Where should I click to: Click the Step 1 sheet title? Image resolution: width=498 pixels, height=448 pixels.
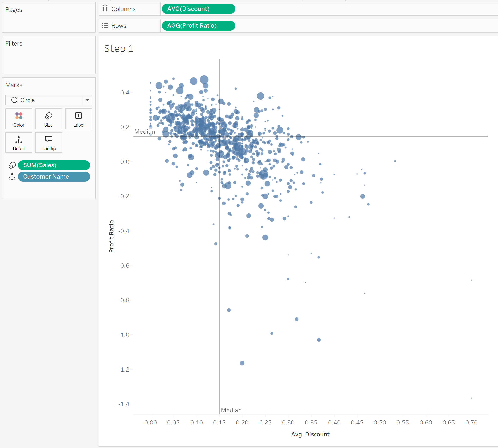click(119, 49)
